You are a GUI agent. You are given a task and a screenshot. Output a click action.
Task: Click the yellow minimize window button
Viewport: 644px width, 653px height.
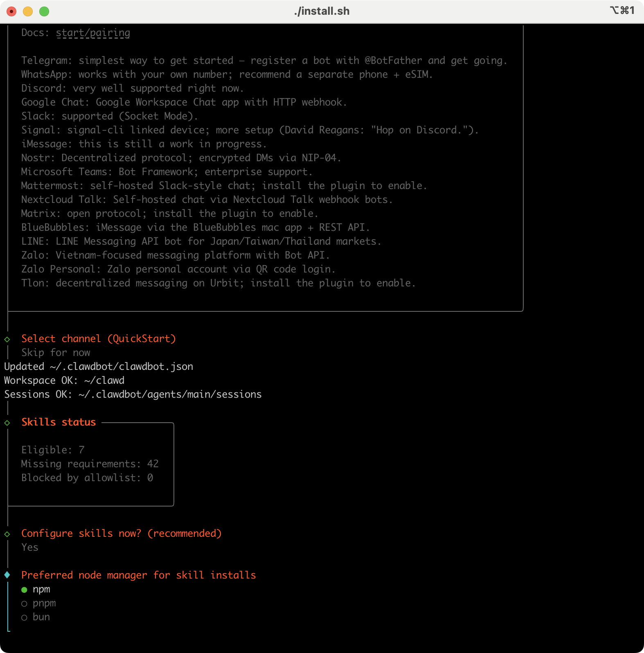tap(28, 11)
